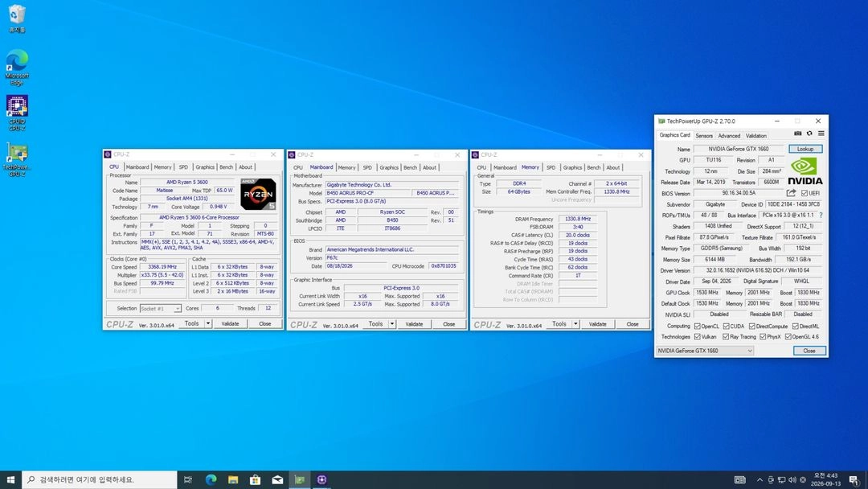Switch to Advanced tab in GPU-Z
The image size is (868, 489).
(x=729, y=136)
